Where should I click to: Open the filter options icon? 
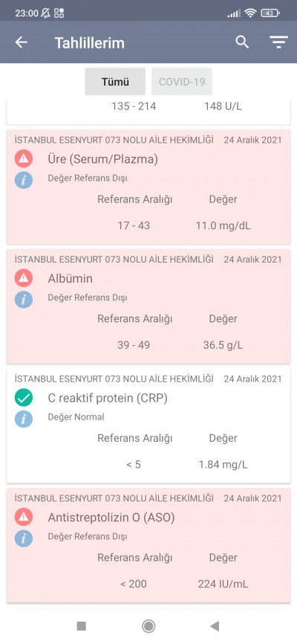coord(278,42)
